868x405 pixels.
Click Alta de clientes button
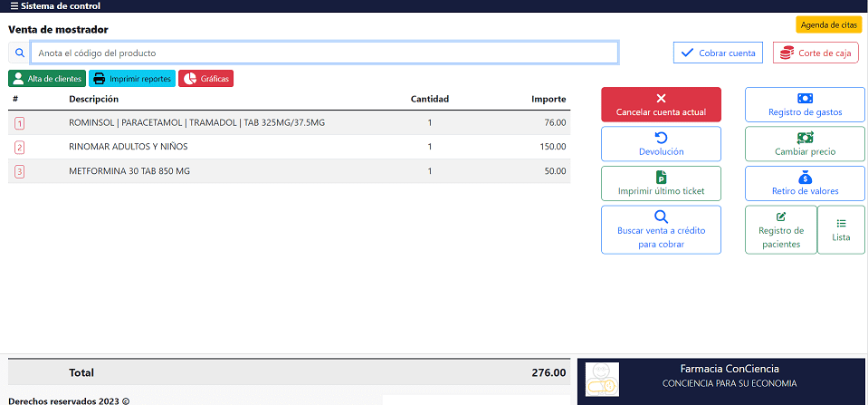(47, 79)
